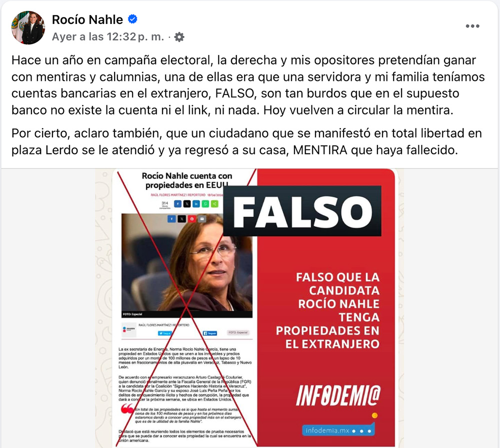Click the Infodemi@ logo
The height and width of the screenshot is (448, 500).
tap(338, 396)
